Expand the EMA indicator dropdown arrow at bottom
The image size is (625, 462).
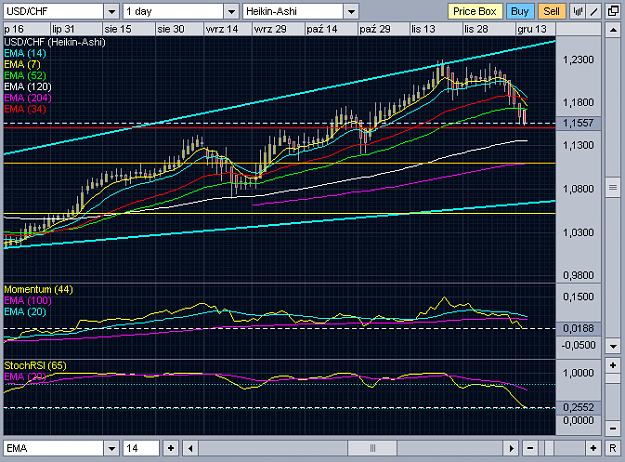pos(112,448)
